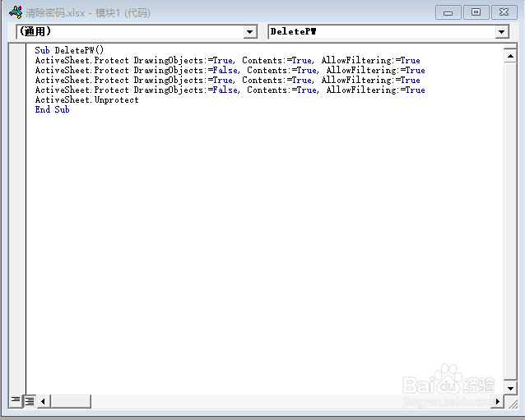Click the horizontal scrollbar right arrow
The width and height of the screenshot is (525, 420).
[x=497, y=401]
